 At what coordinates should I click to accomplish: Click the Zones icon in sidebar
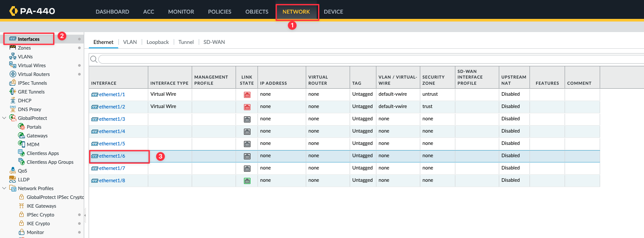[x=13, y=47]
